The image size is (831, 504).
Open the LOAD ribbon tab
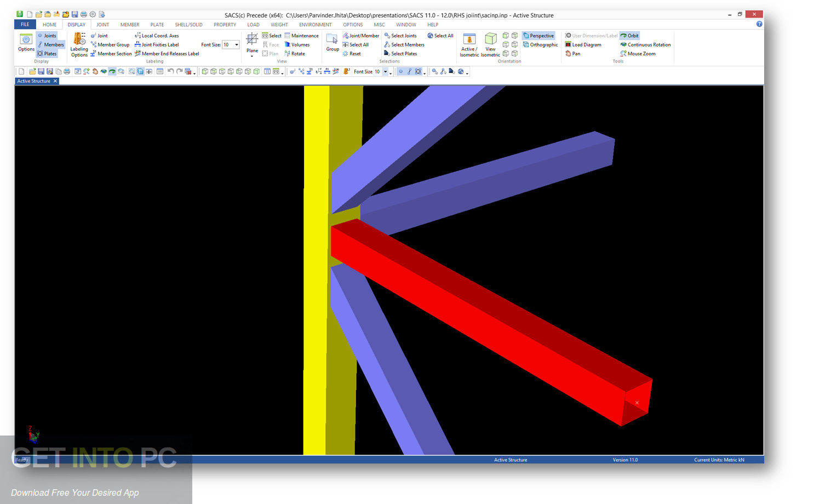(253, 24)
